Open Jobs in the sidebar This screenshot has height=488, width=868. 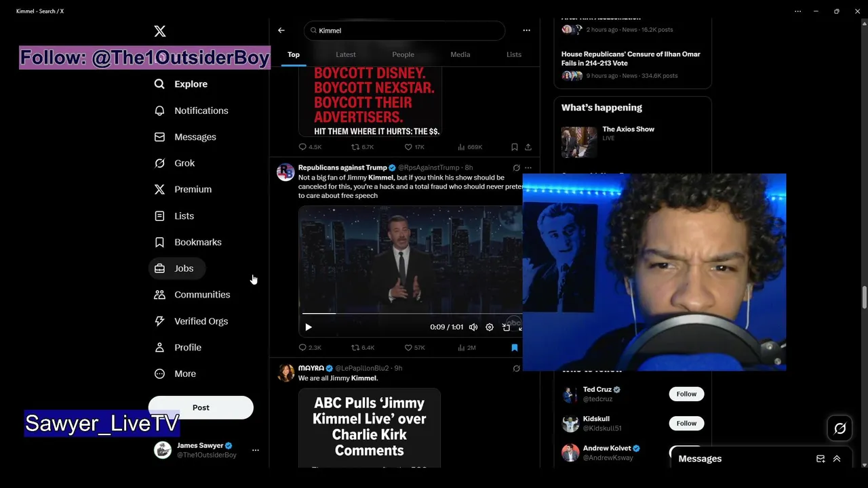[177, 268]
